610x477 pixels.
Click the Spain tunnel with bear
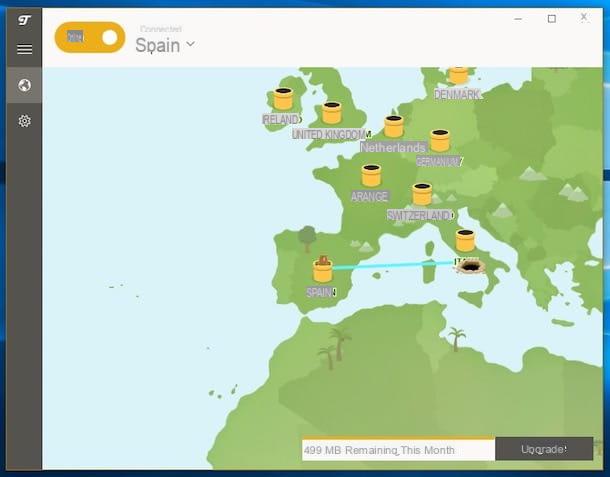click(x=323, y=269)
